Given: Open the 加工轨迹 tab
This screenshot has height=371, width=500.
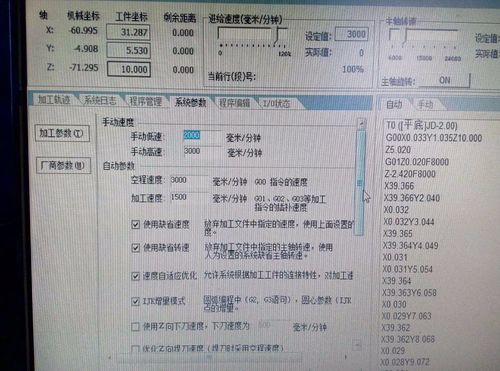Looking at the screenshot, I should pos(54,100).
